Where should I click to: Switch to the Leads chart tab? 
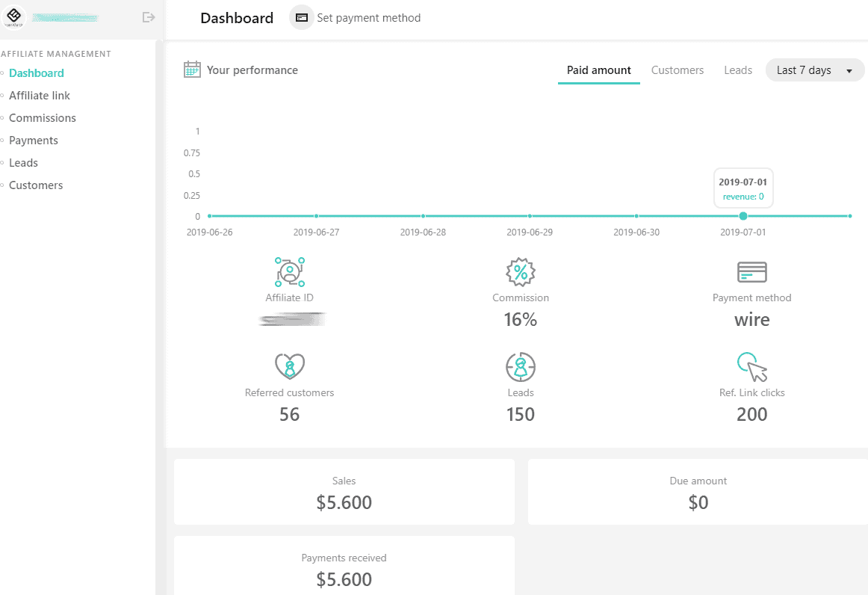coord(737,70)
